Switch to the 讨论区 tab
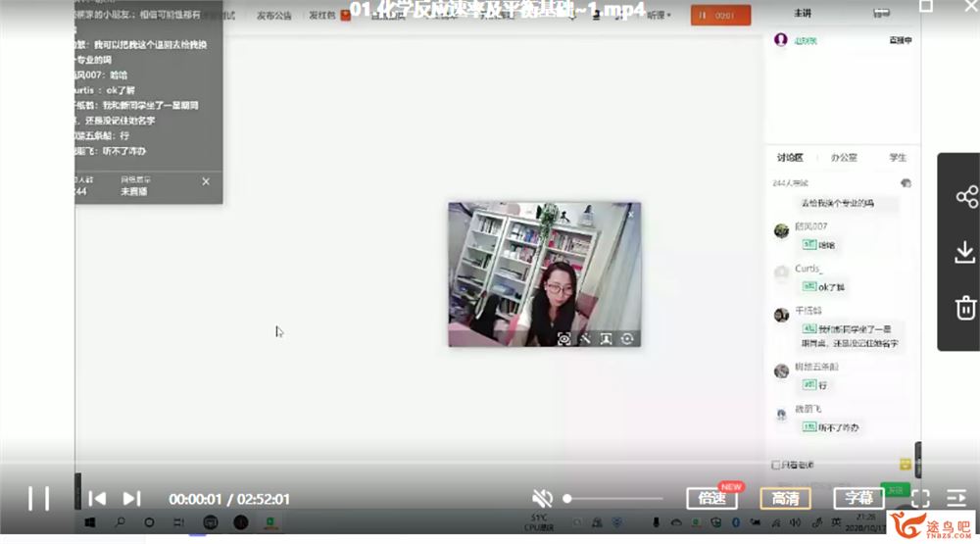The image size is (980, 544). point(790,158)
